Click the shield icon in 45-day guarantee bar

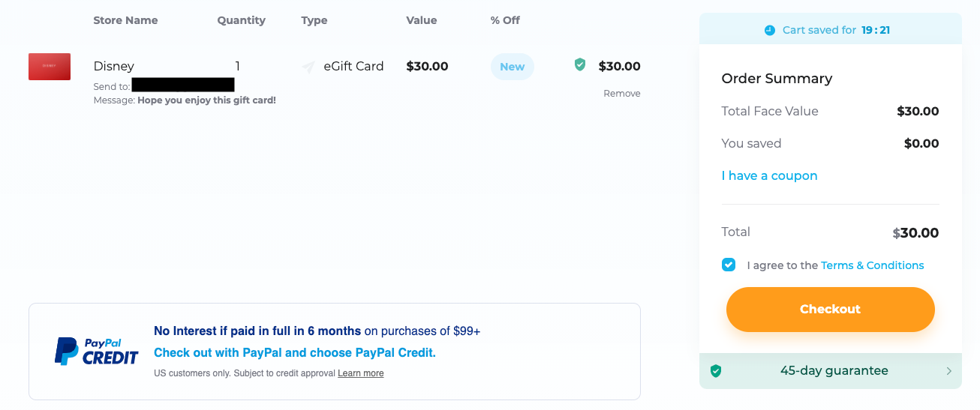[716, 371]
